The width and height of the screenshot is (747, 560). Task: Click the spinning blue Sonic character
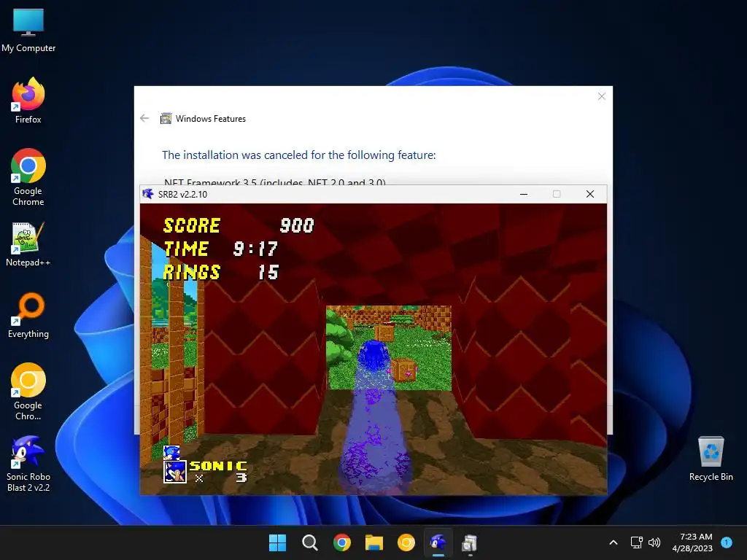374,357
